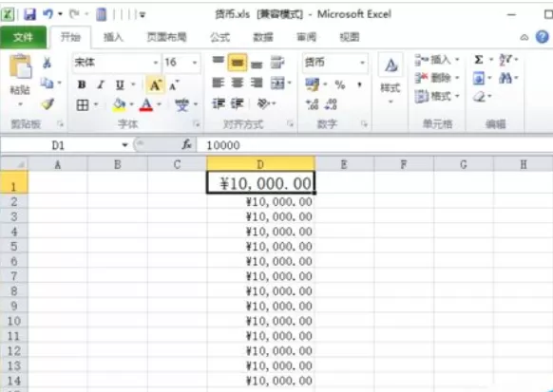Toggle Underline formatting
The width and height of the screenshot is (553, 392).
(120, 84)
